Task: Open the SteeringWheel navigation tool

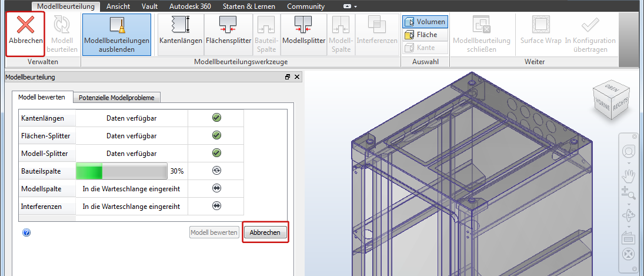Action: (628, 152)
